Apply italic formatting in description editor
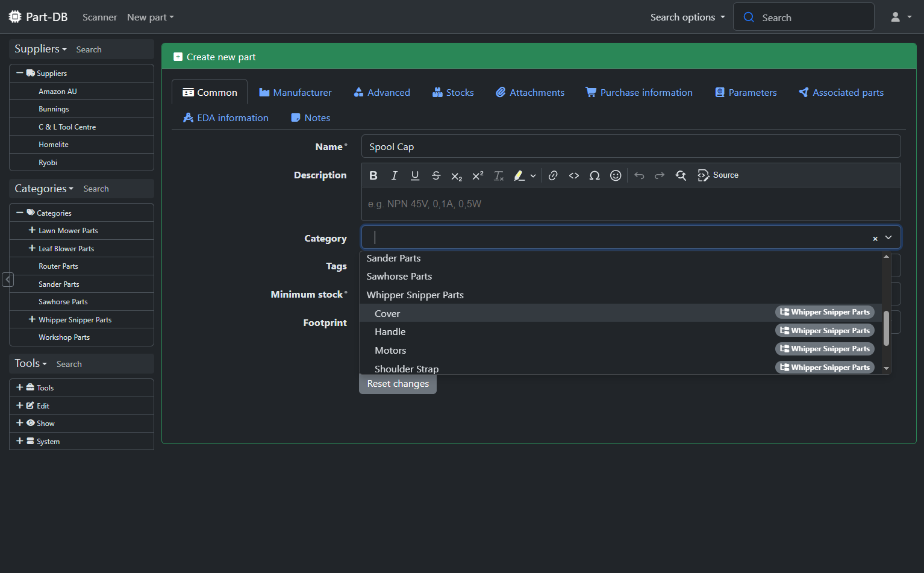This screenshot has height=573, width=924. coord(395,175)
